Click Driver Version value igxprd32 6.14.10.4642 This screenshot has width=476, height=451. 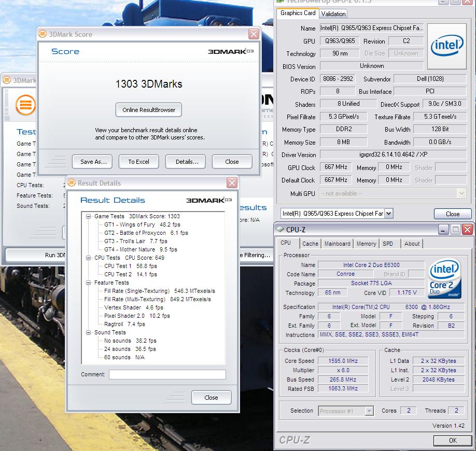click(x=393, y=154)
